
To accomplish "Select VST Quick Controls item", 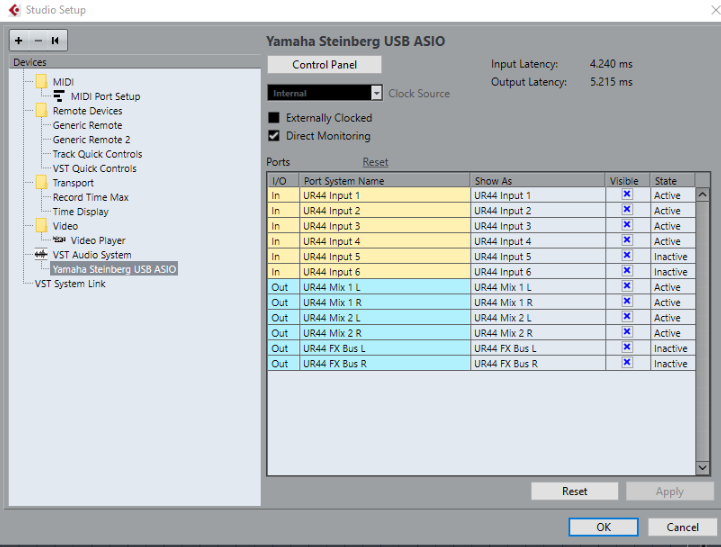I will [94, 168].
